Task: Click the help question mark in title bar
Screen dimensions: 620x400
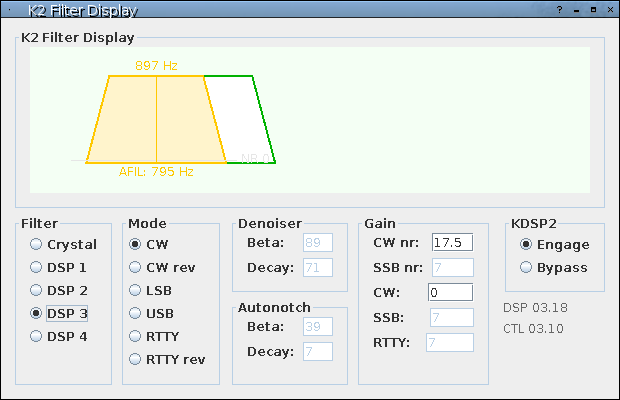Action: [x=560, y=9]
